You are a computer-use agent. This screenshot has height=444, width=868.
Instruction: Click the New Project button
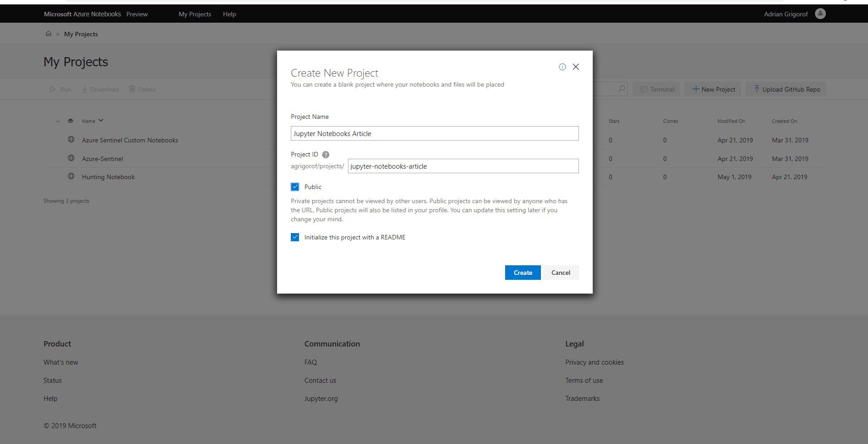pyautogui.click(x=714, y=89)
